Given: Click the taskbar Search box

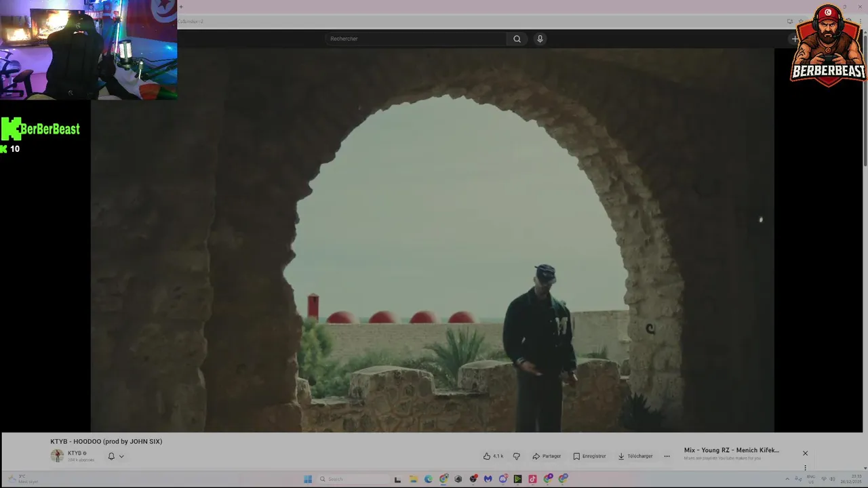Looking at the screenshot, I should click(353, 479).
